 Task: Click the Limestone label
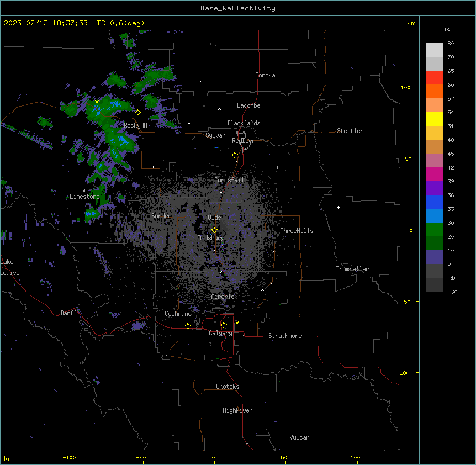(84, 197)
